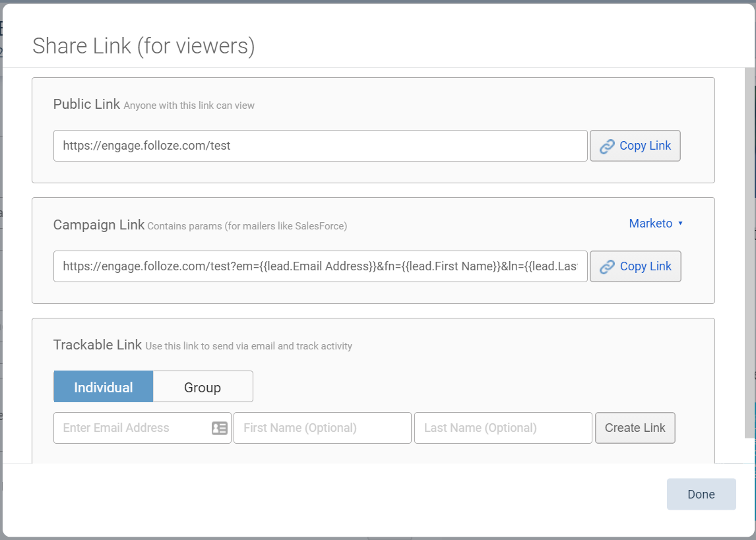This screenshot has width=756, height=540.
Task: Click the campaign link URL field
Action: click(x=320, y=266)
